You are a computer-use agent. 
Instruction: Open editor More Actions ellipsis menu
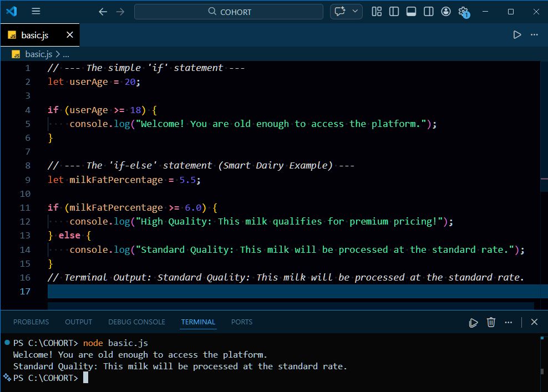[534, 34]
